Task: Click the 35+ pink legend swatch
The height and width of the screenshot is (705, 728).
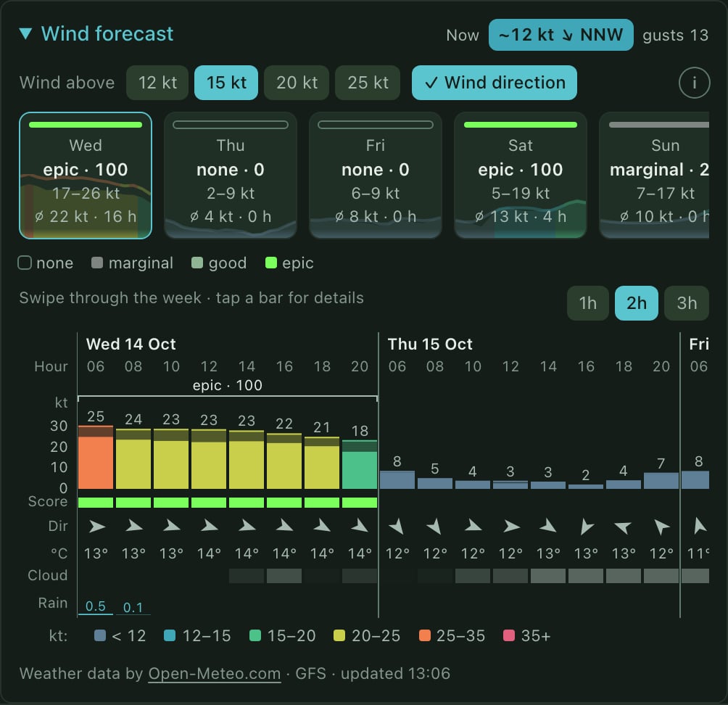Action: point(509,635)
